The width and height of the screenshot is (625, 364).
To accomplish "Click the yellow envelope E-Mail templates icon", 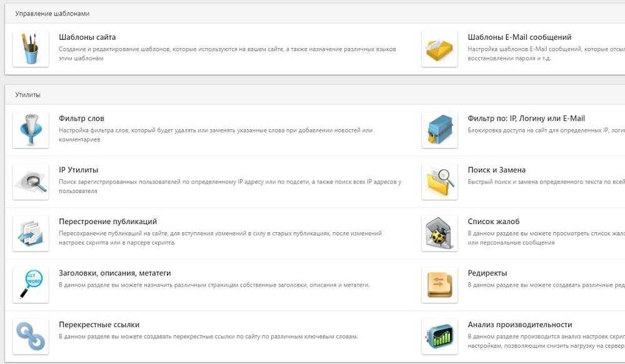I will [x=439, y=49].
